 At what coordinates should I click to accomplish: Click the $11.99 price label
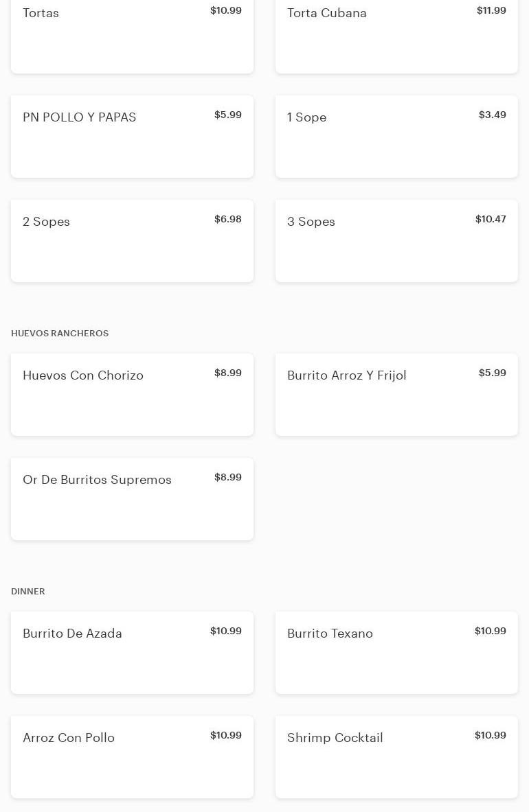point(491,10)
